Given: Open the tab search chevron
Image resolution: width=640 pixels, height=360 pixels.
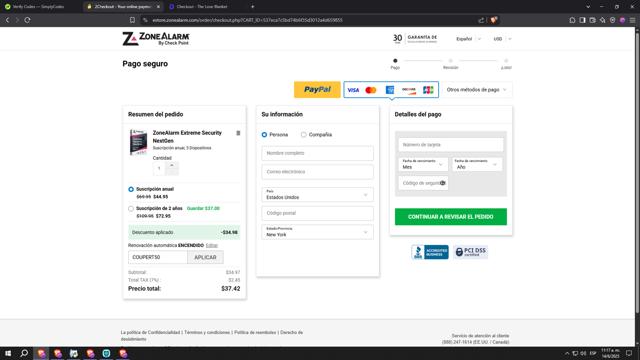Looking at the screenshot, I should pos(588,7).
